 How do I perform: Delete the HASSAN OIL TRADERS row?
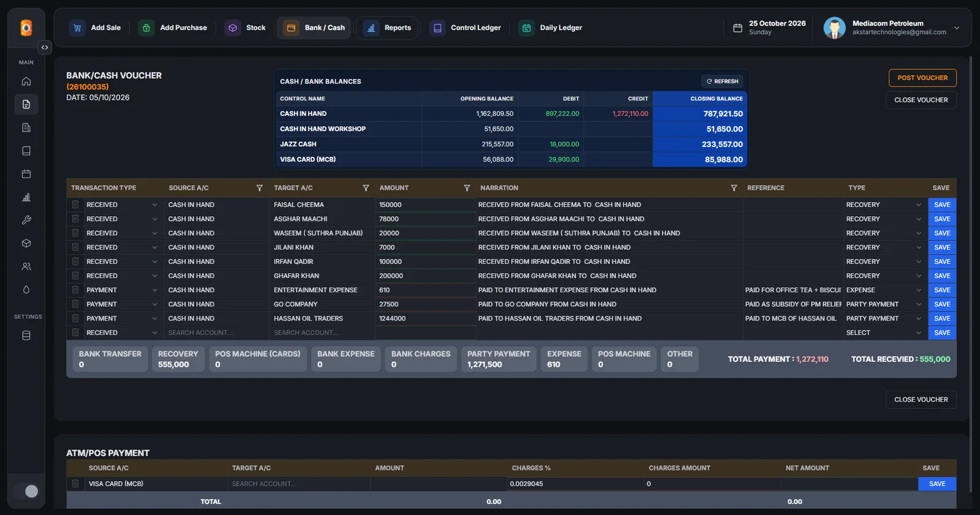pyautogui.click(x=75, y=318)
